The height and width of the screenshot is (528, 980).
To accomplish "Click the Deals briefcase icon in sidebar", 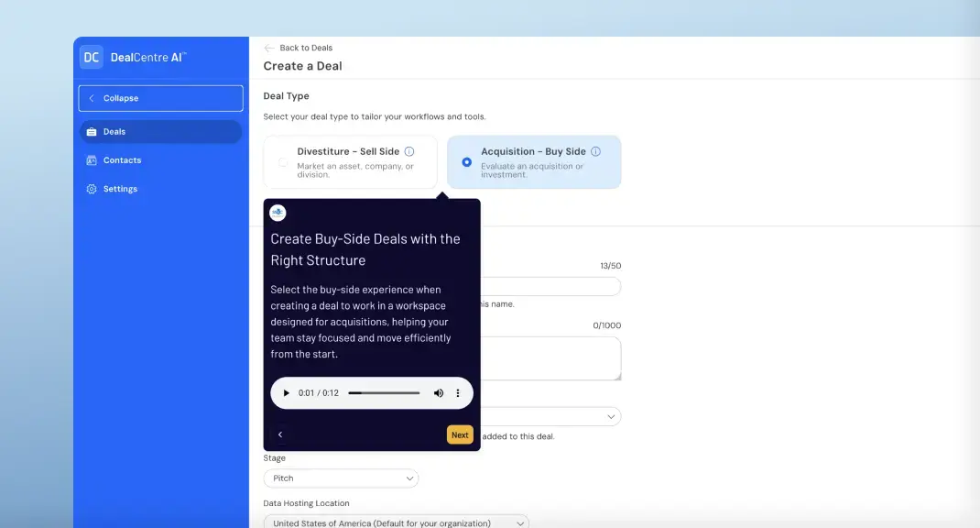I will click(92, 132).
